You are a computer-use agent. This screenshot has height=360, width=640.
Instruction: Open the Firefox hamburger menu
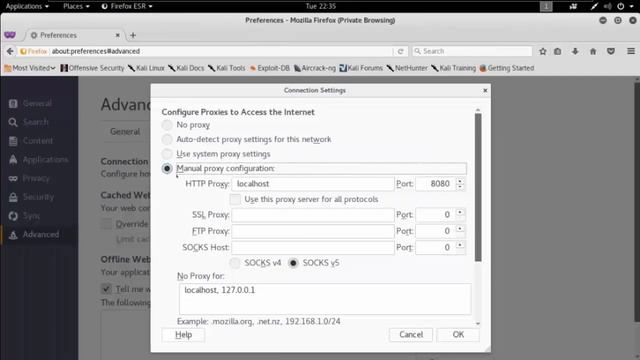[x=631, y=51]
